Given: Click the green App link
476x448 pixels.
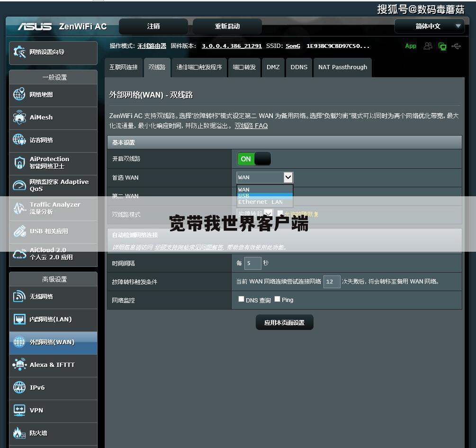Looking at the screenshot, I should pos(411,46).
